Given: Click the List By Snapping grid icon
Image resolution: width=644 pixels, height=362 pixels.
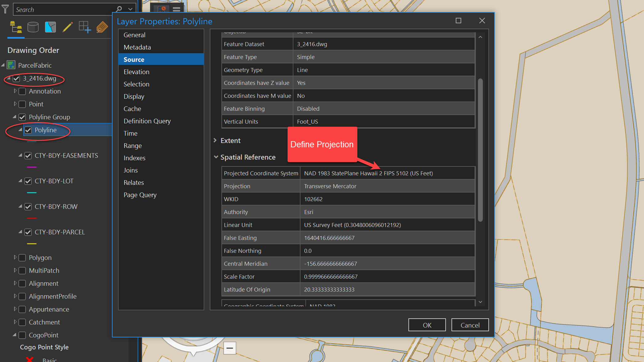Looking at the screenshot, I should 85,27.
